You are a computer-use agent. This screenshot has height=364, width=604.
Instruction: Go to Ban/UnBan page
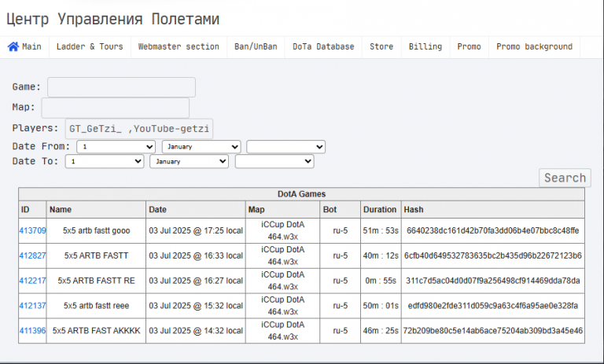click(256, 46)
